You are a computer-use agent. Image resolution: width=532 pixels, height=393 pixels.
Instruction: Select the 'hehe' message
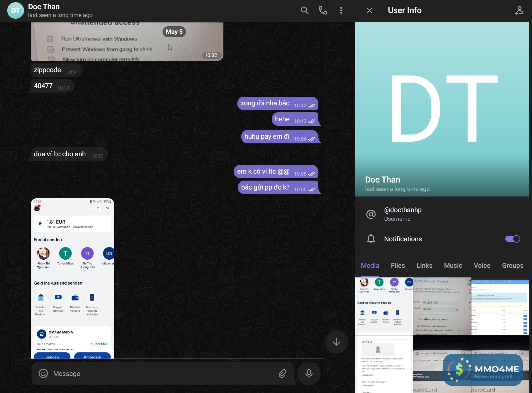[x=295, y=119]
